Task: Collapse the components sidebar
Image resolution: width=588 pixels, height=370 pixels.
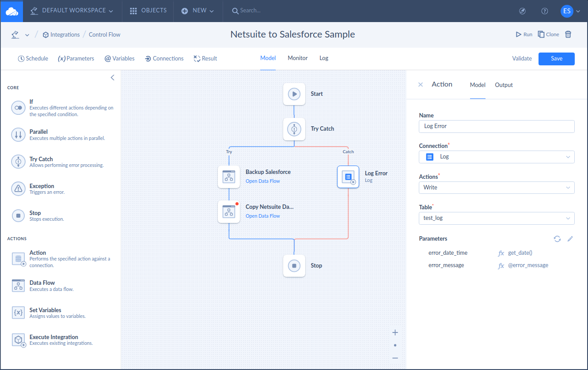Action: coord(112,78)
